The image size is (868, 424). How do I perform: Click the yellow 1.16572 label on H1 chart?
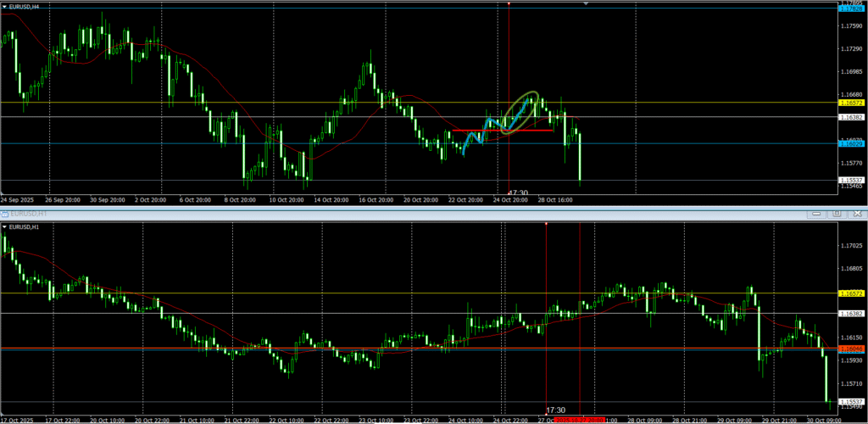(x=852, y=293)
